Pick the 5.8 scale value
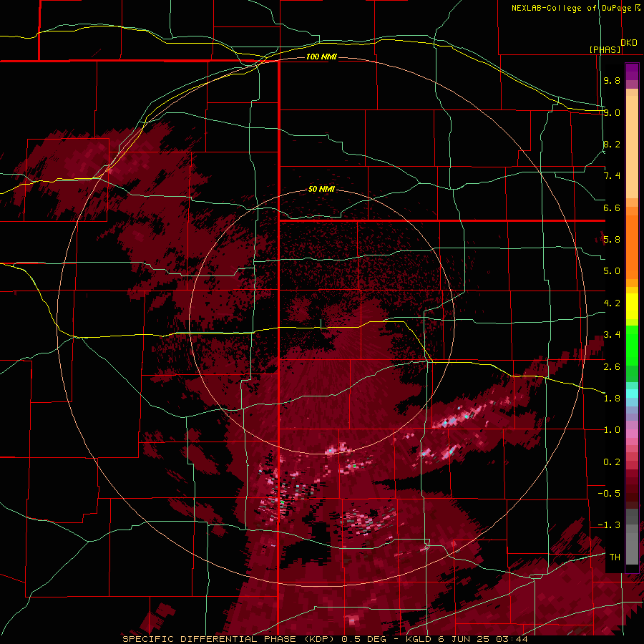644x644 pixels. pos(612,240)
